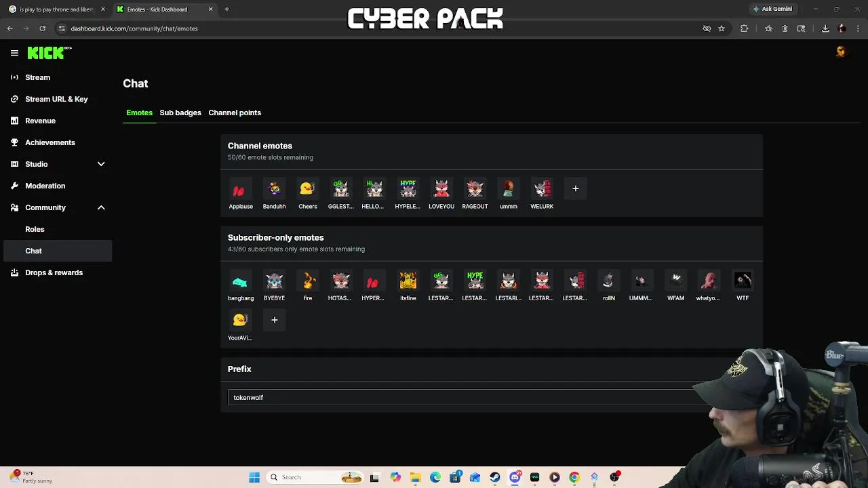Open Chrome three-dot menu
868x488 pixels.
(859, 28)
